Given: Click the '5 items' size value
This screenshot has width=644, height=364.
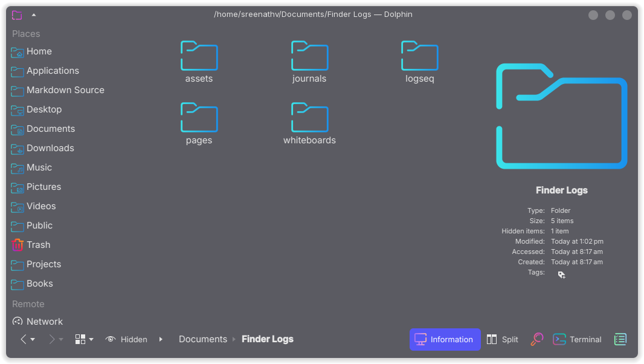Looking at the screenshot, I should click(x=562, y=221).
